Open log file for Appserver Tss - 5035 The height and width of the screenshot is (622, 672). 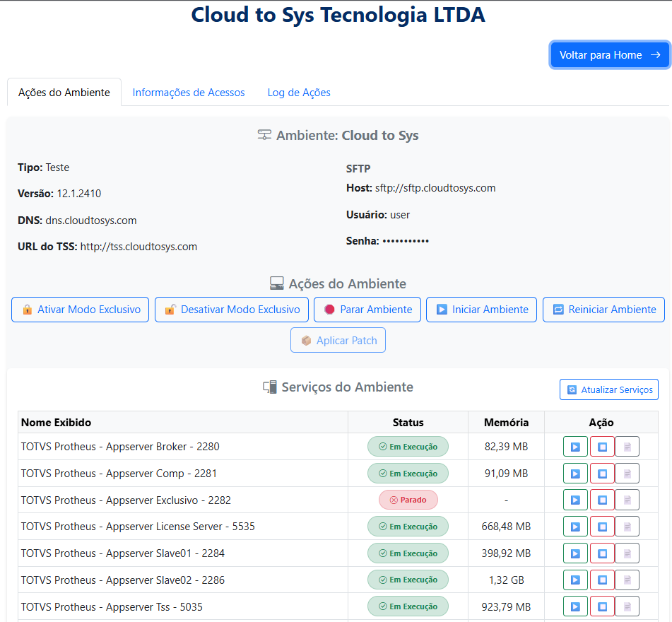click(x=627, y=606)
